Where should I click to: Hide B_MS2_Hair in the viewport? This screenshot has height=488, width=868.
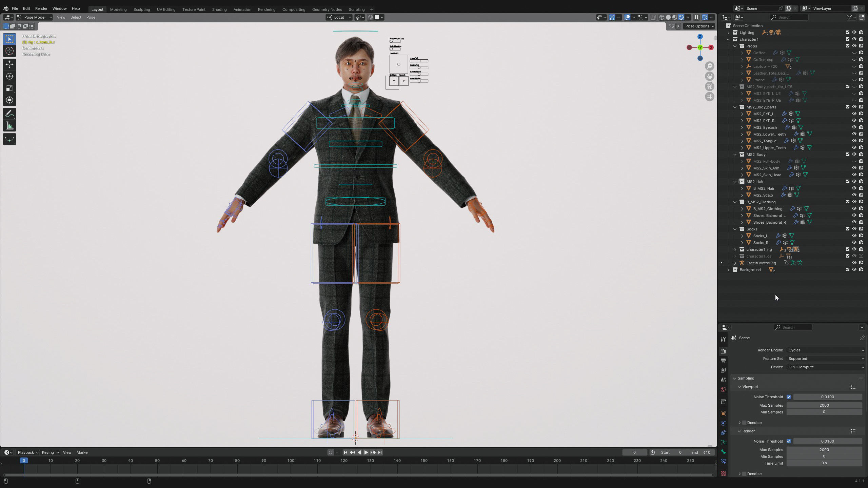tap(854, 188)
